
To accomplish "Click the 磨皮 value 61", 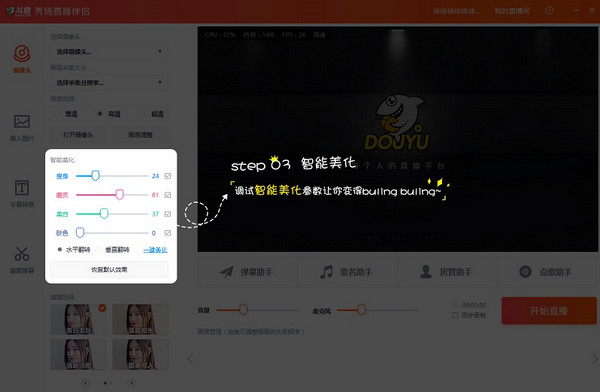I will coord(155,195).
